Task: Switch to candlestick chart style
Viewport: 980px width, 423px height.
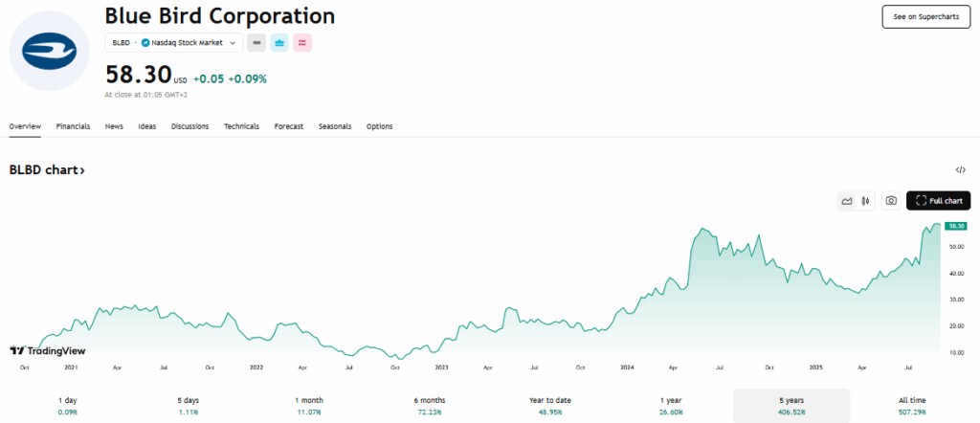Action: 865,201
